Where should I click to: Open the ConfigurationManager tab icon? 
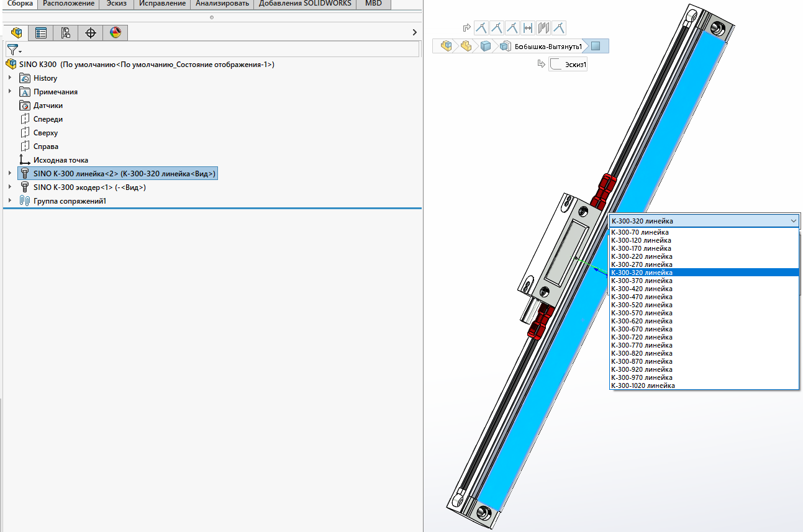point(66,33)
